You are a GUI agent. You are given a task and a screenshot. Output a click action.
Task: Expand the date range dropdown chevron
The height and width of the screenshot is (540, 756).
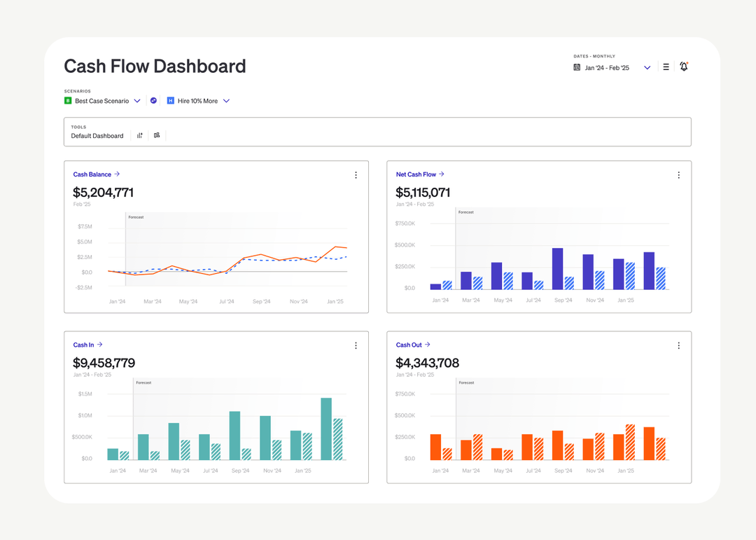647,67
